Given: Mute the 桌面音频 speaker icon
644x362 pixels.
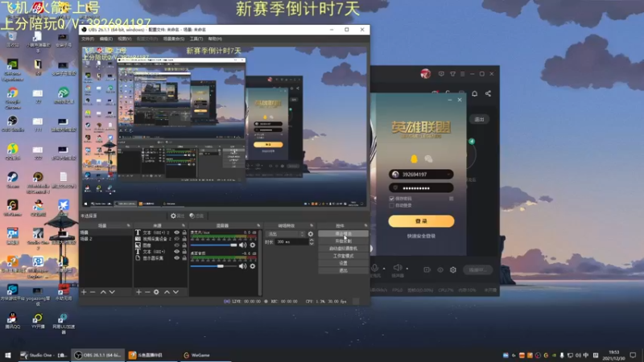Looking at the screenshot, I should (243, 266).
